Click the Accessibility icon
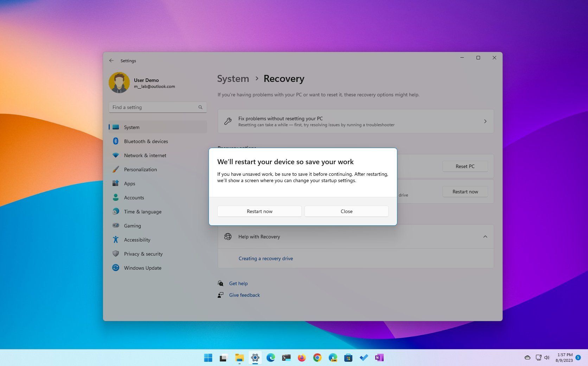The height and width of the screenshot is (366, 588). [x=116, y=239]
